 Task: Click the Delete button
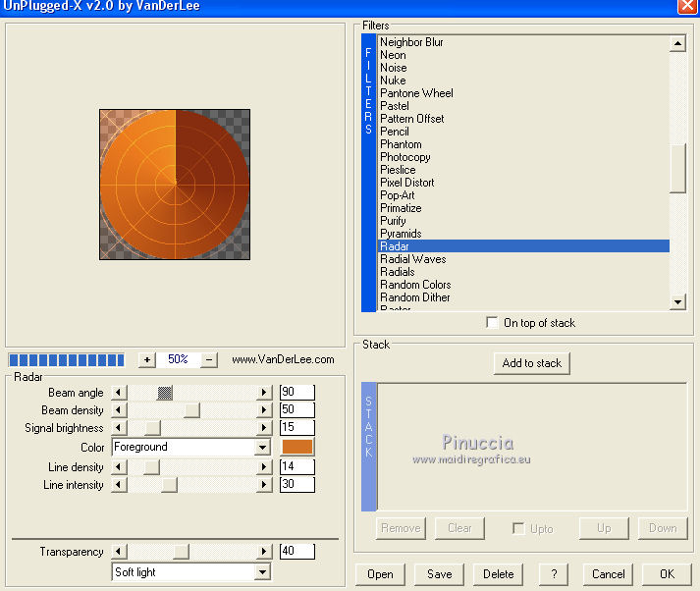498,574
